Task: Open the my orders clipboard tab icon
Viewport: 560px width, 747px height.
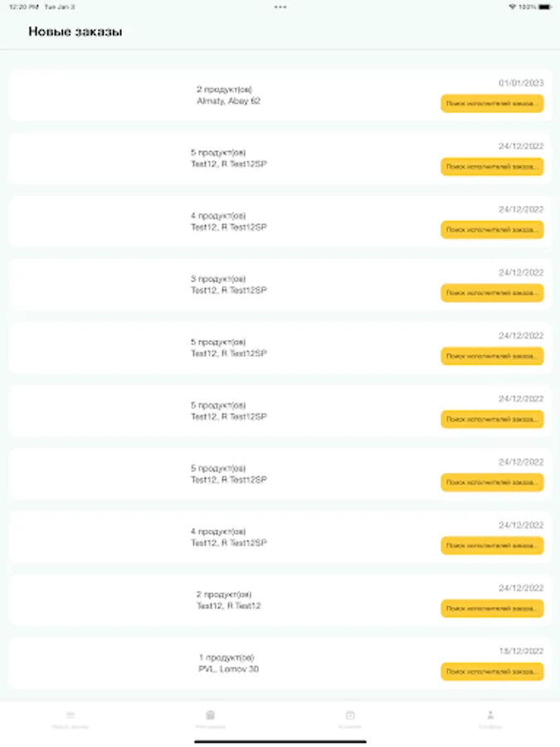Action: (210, 715)
